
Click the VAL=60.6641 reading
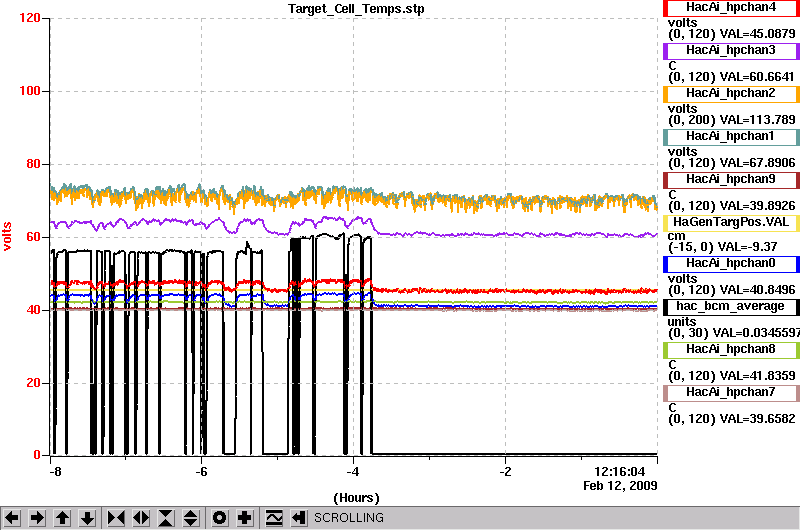(x=757, y=77)
